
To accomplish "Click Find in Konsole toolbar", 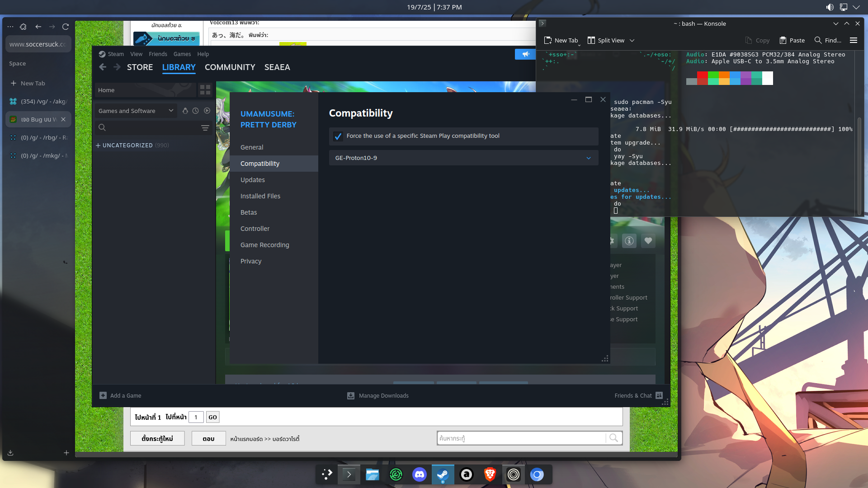I will pos(828,40).
